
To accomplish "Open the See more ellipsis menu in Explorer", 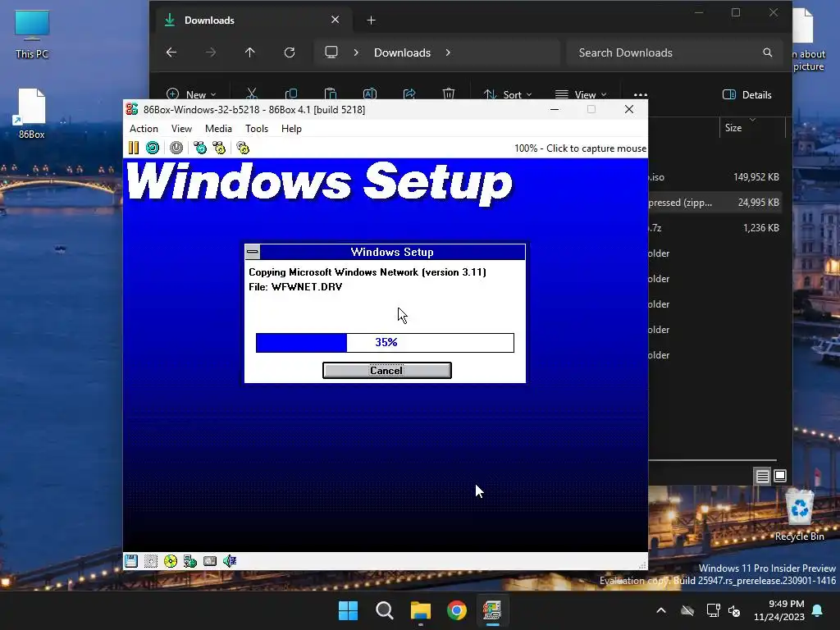I will [x=640, y=95].
